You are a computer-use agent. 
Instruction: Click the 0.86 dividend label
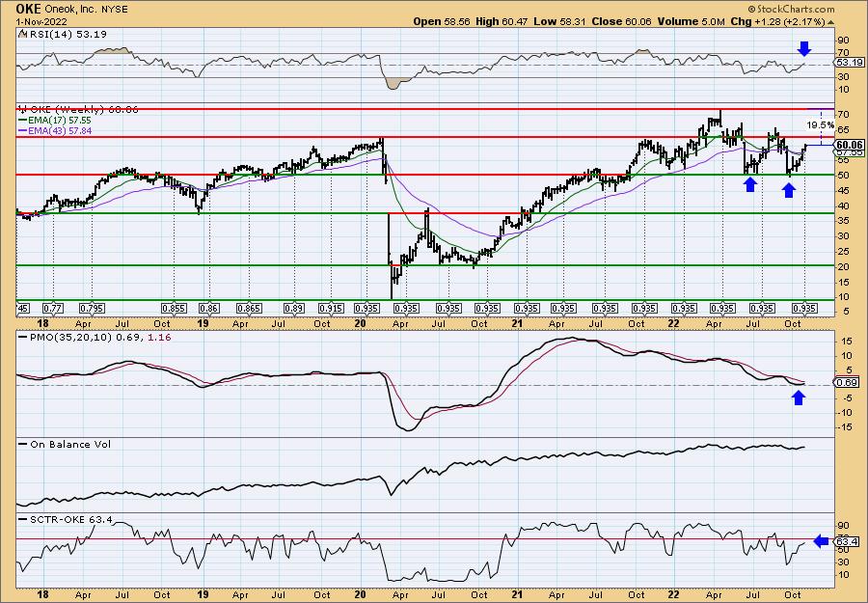click(x=209, y=309)
